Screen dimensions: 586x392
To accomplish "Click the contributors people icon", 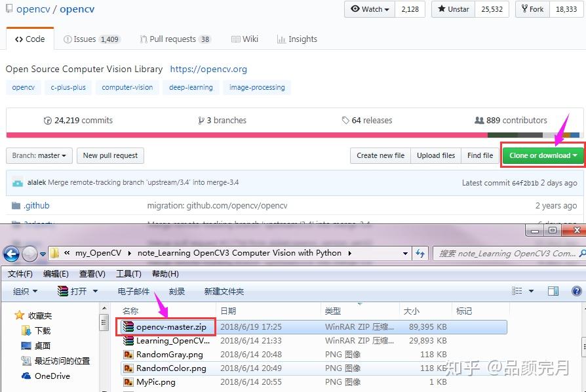I will (x=480, y=121).
